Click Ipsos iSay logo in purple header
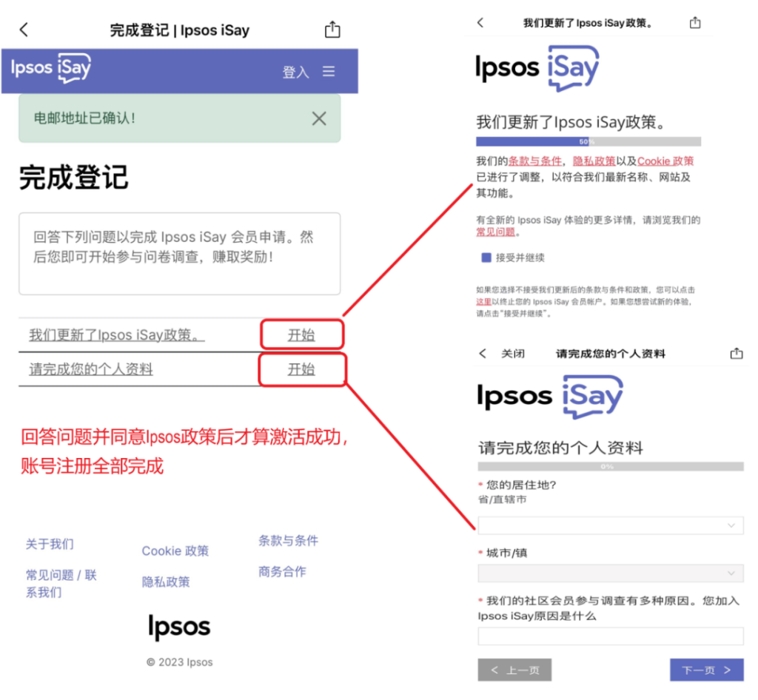The width and height of the screenshot is (758, 700). point(51,68)
